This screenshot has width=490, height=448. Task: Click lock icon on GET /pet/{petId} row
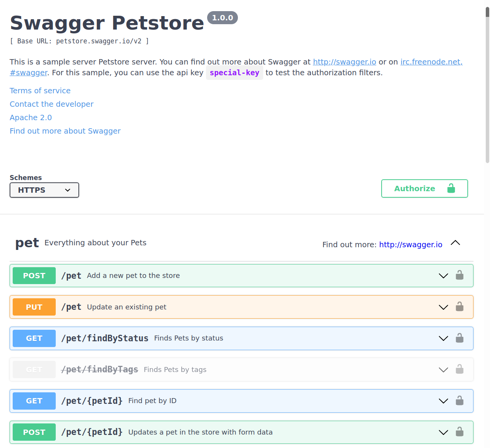pos(460,401)
